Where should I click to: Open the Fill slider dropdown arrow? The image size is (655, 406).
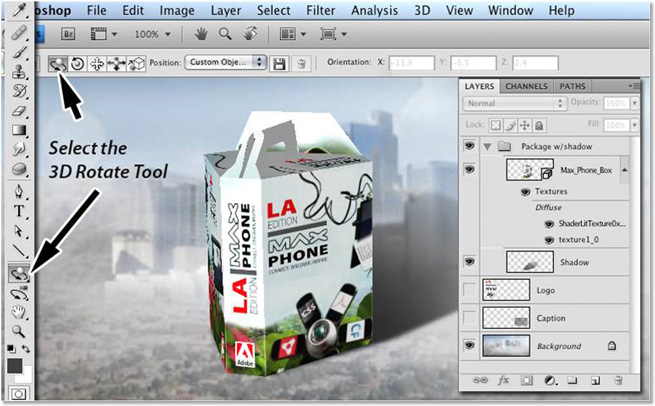[x=635, y=124]
